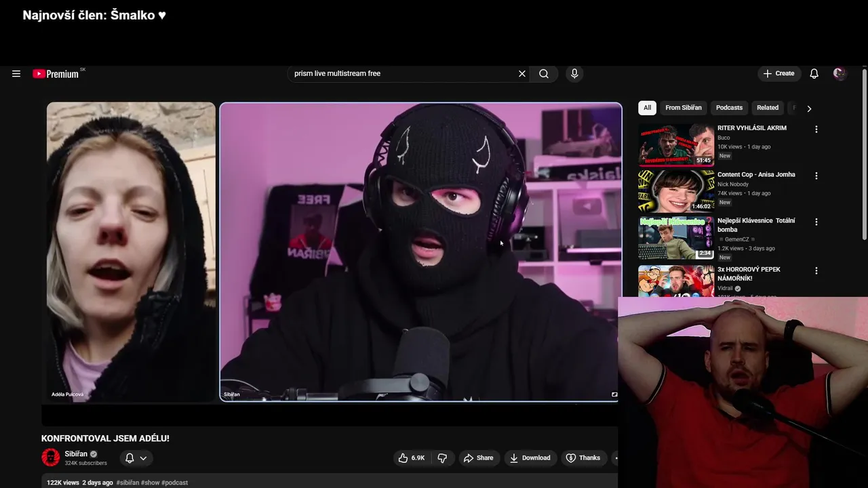Image resolution: width=868 pixels, height=488 pixels.
Task: Open the YouTube hamburger guide menu
Action: tap(16, 74)
